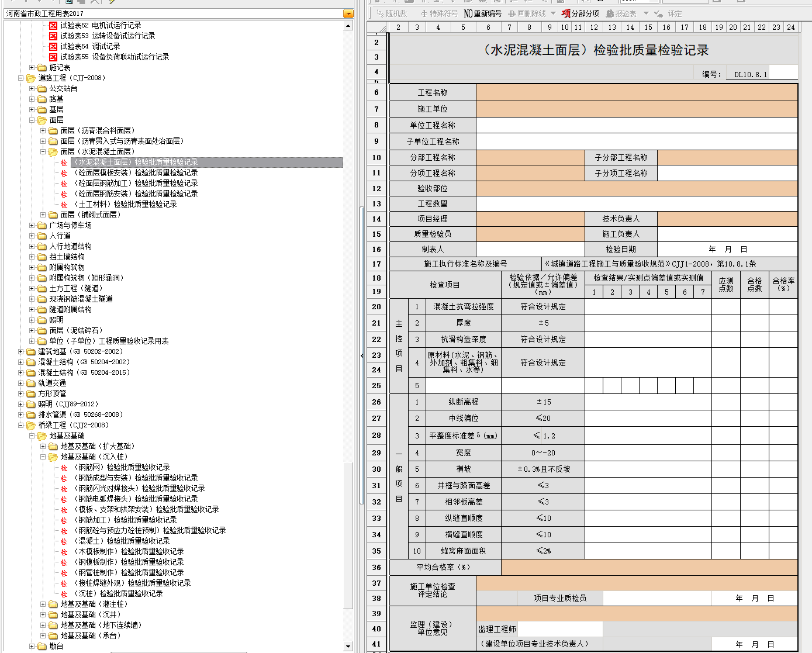Screen dimensions: 812x653
Task: Collapse the 地基及基础（沉入桩） node
Action: pos(43,457)
